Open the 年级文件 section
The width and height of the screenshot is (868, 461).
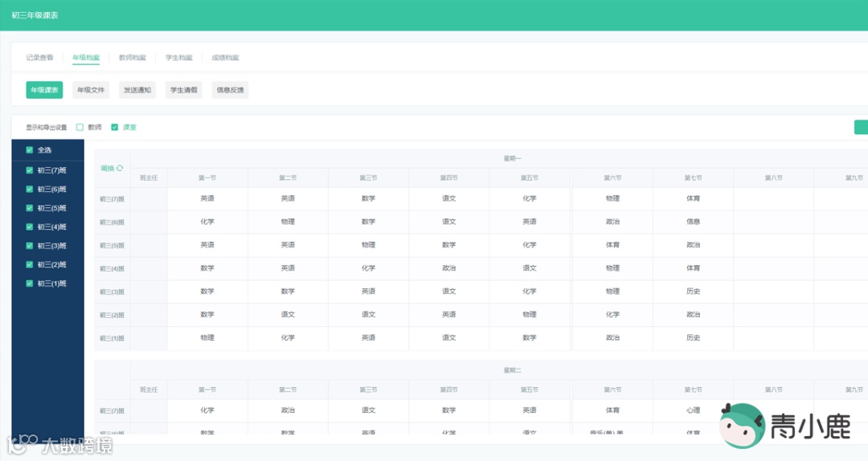coord(91,90)
